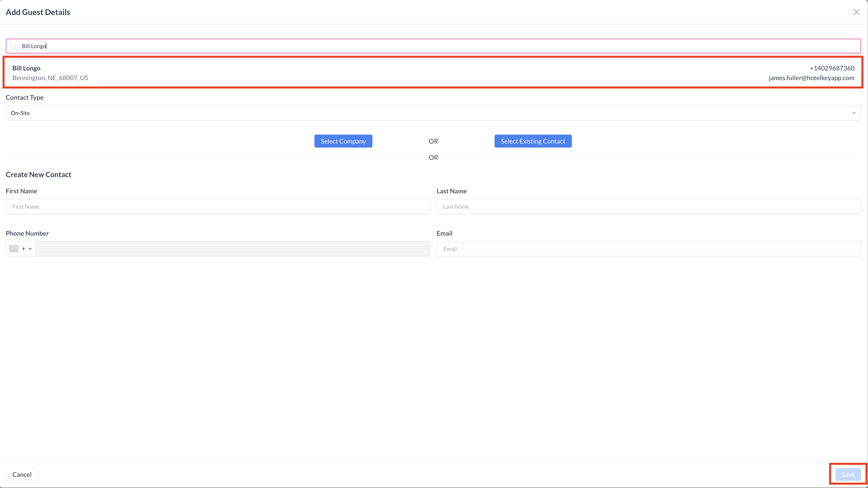Viewport: 868px width, 488px height.
Task: Click the email james.fuller@hotelkeyapp.com
Action: pos(811,78)
